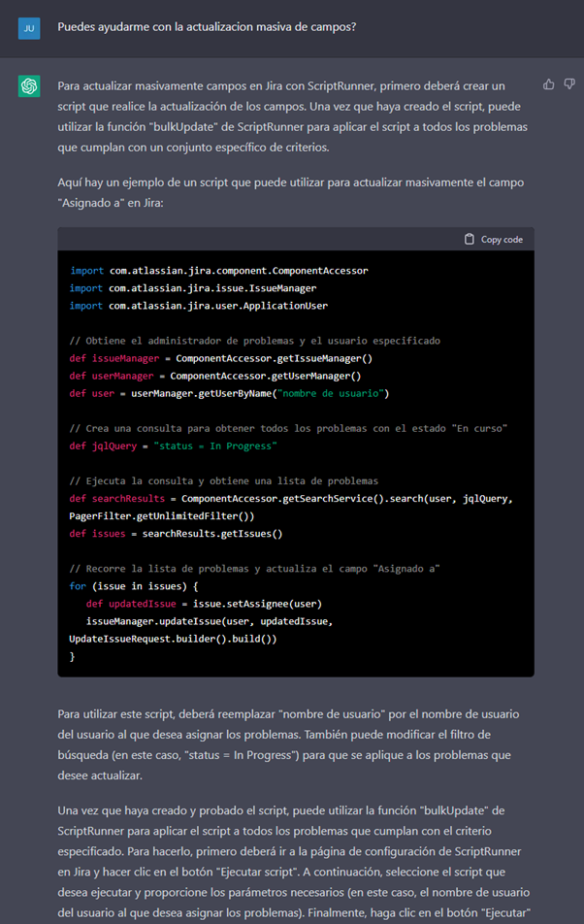Click the comment starting "Ejecuta la consulta"
Viewport: 584px width, 924px height.
click(223, 481)
